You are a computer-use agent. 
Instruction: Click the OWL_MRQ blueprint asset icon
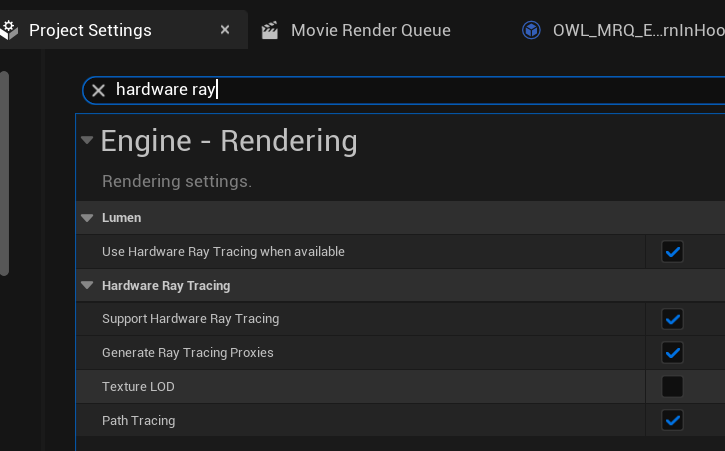pyautogui.click(x=531, y=31)
